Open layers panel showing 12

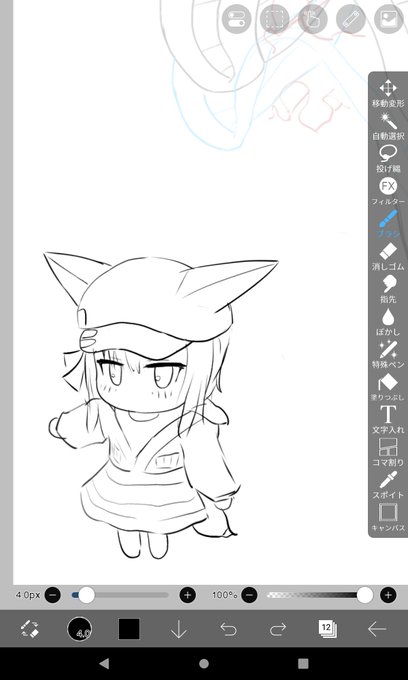pyautogui.click(x=327, y=628)
